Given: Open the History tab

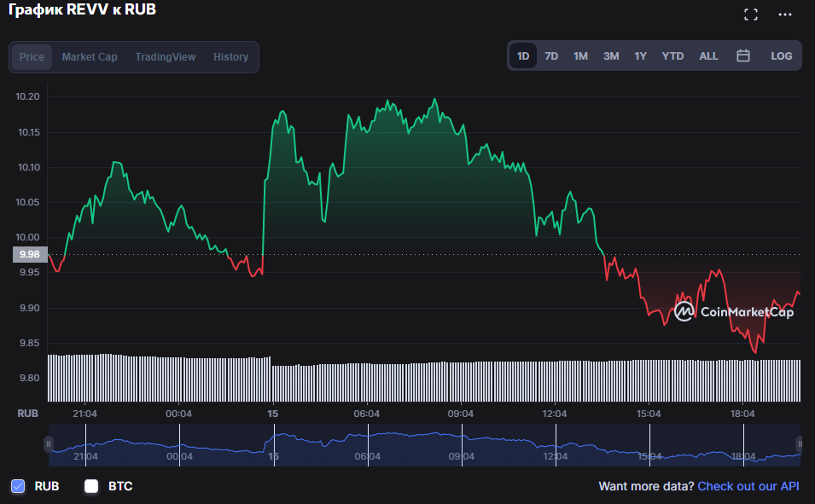Looking at the screenshot, I should point(230,56).
